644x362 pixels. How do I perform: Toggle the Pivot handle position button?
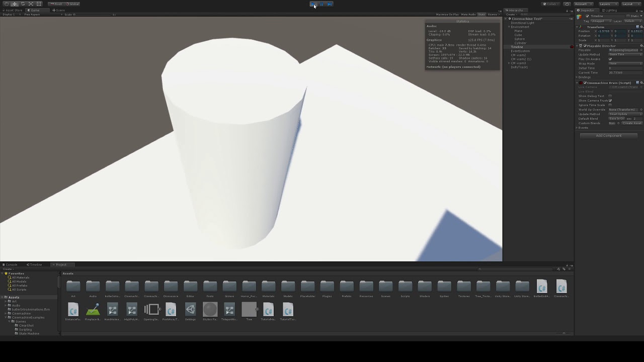(56, 4)
